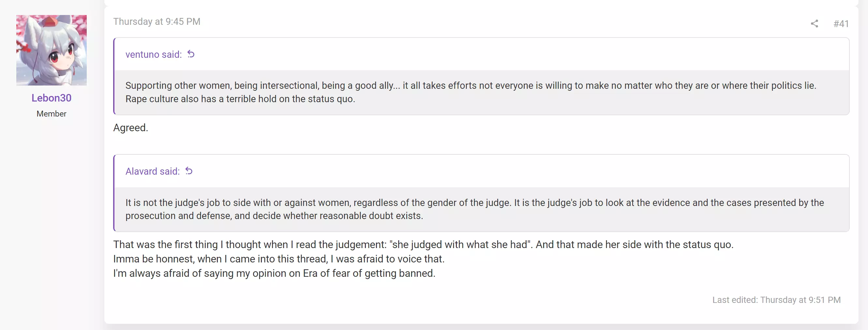Viewport: 868px width, 330px height.
Task: Click the Thursday at 9:45 PM timestamp
Action: pyautogui.click(x=157, y=22)
